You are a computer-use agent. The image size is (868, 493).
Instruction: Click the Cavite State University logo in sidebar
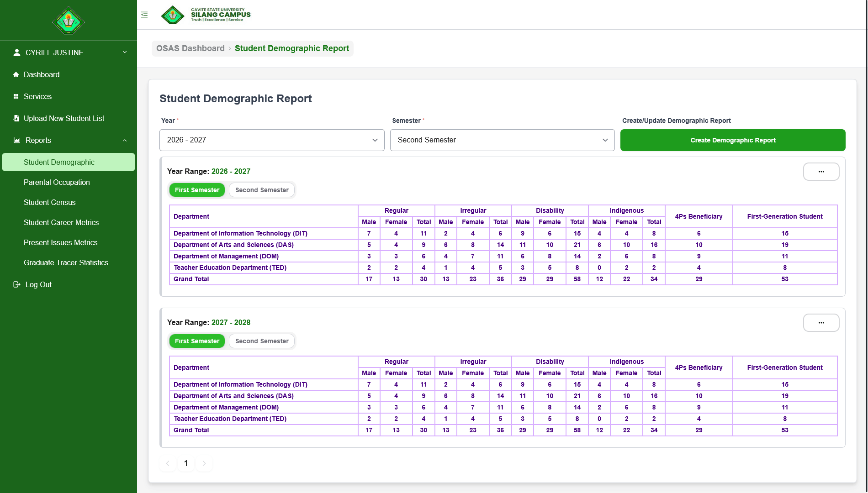(69, 21)
